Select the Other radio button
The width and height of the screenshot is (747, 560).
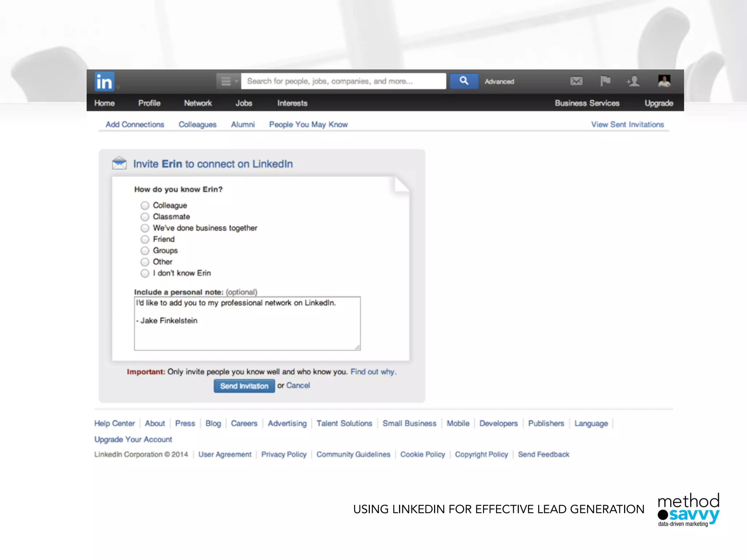coord(145,262)
